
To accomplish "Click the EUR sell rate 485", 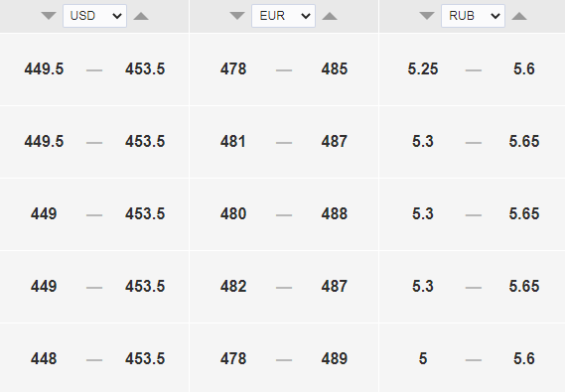I will (335, 69).
